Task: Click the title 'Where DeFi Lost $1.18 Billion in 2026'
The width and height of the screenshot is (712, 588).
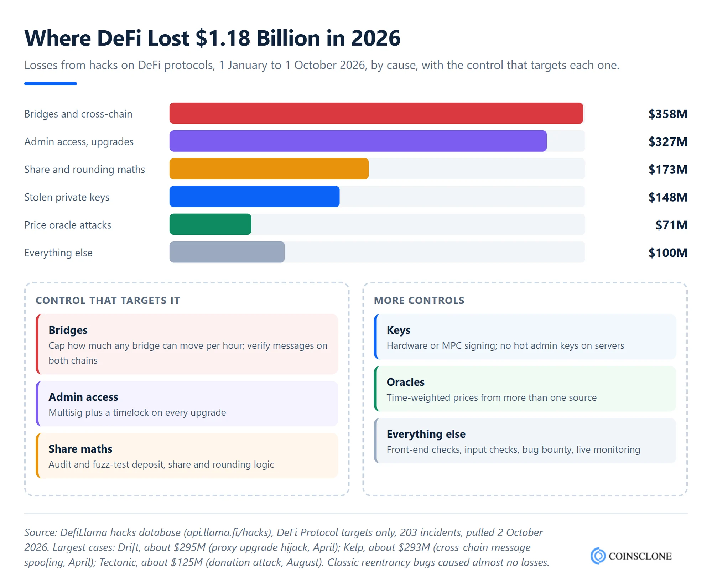Action: [212, 38]
